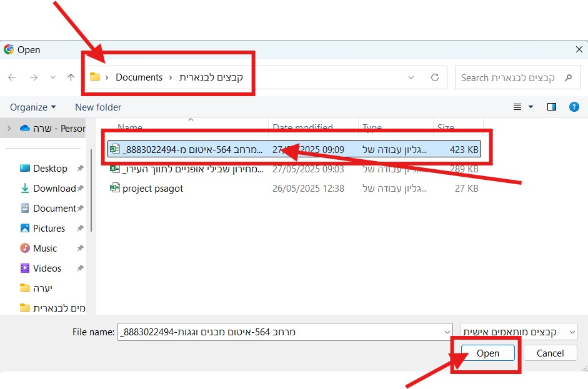Click the Up one level arrow
The height and width of the screenshot is (389, 588).
[x=71, y=77]
